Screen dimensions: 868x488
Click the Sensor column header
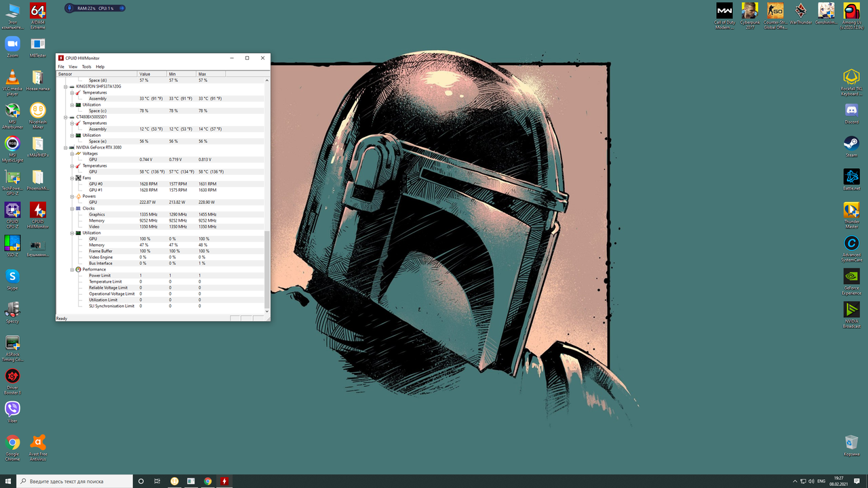(97, 74)
